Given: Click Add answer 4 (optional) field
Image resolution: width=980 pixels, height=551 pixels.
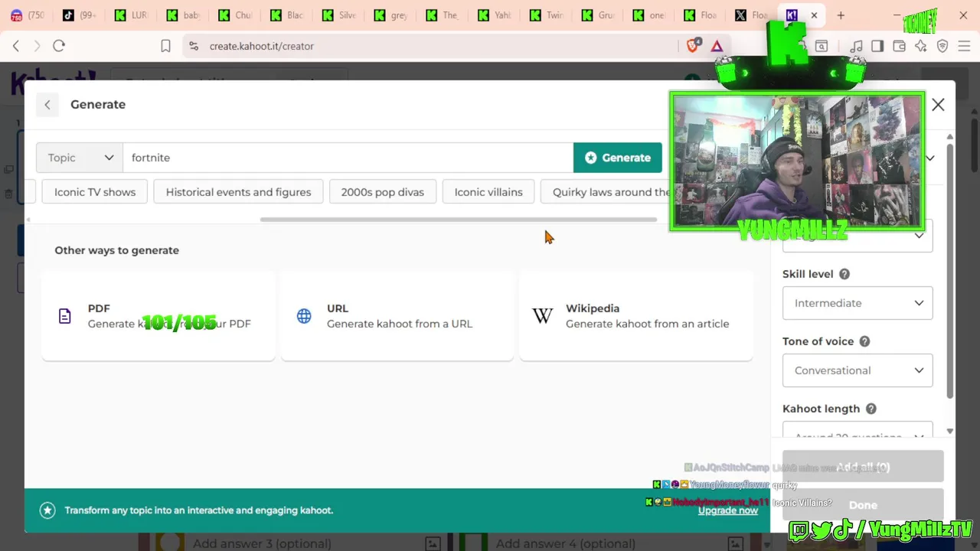Looking at the screenshot, I should [565, 543].
